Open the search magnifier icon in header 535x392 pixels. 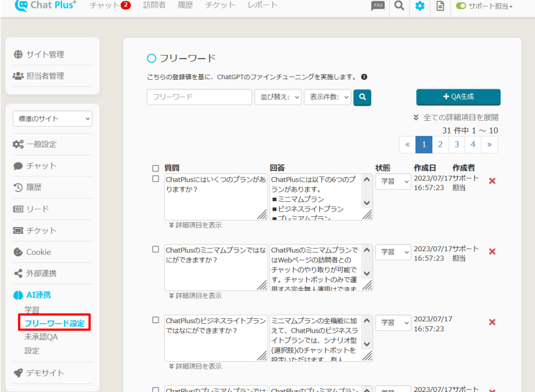[399, 6]
